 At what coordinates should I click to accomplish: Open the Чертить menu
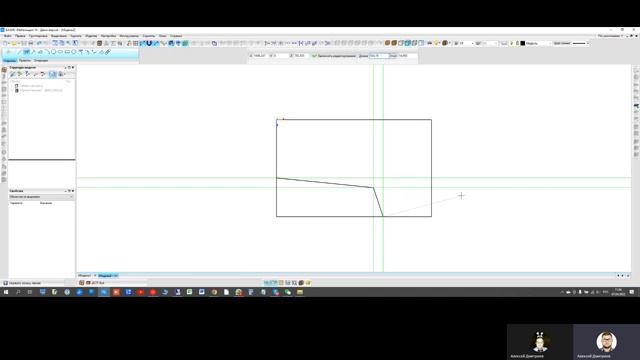coord(76,36)
